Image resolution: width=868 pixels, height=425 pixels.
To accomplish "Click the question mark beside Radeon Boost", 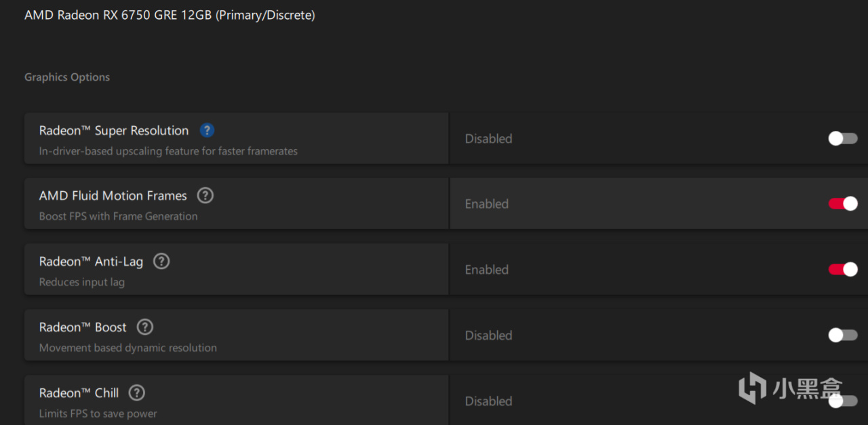I will tap(144, 327).
